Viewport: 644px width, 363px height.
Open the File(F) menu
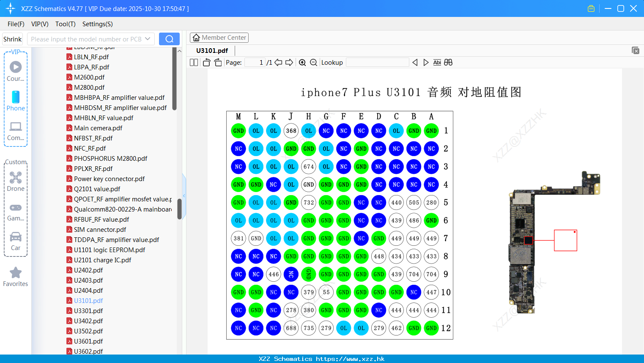(16, 24)
